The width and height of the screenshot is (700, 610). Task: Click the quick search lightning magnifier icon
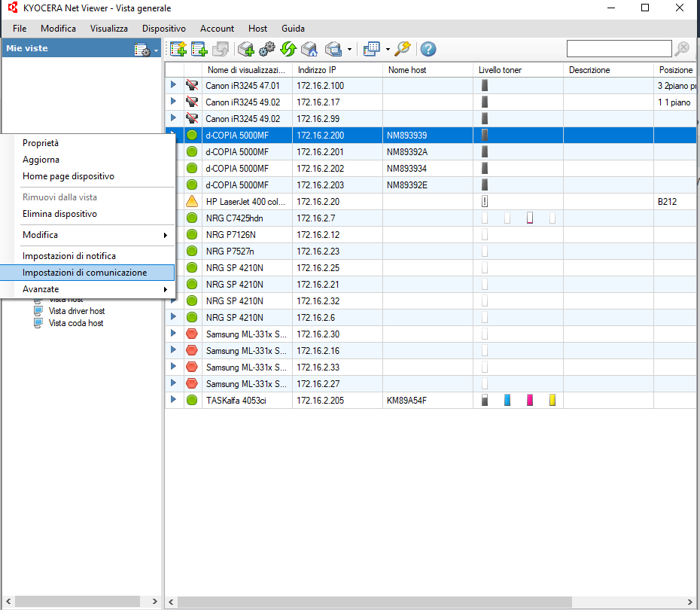(x=403, y=49)
